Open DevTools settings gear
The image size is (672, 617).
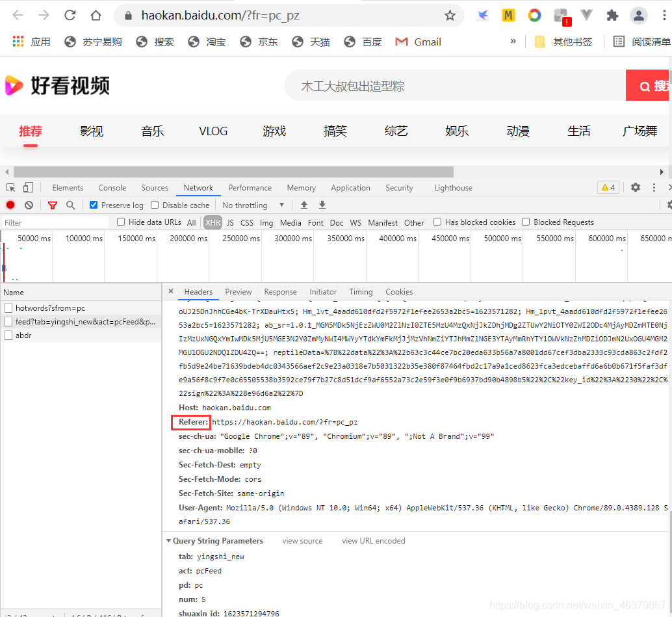click(x=636, y=187)
